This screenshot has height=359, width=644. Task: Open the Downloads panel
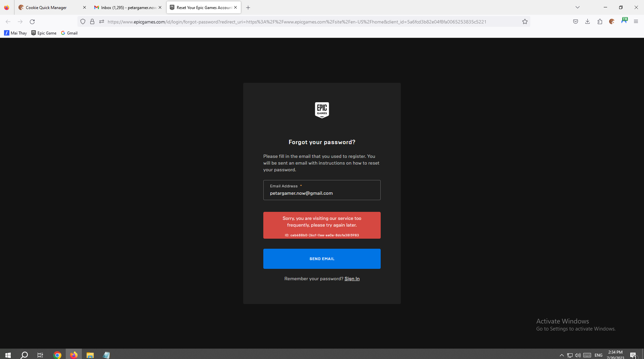[x=588, y=21]
